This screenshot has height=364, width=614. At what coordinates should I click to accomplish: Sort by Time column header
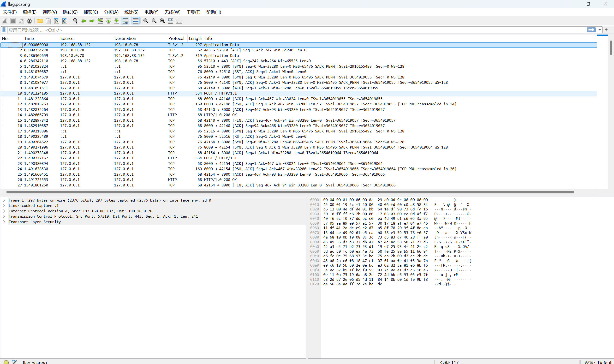click(41, 38)
